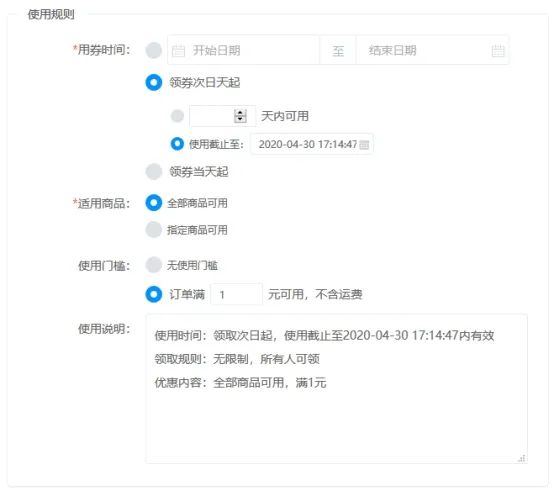Select 指定商品可用 radio option
The width and height of the screenshot is (554, 491).
[x=154, y=230]
